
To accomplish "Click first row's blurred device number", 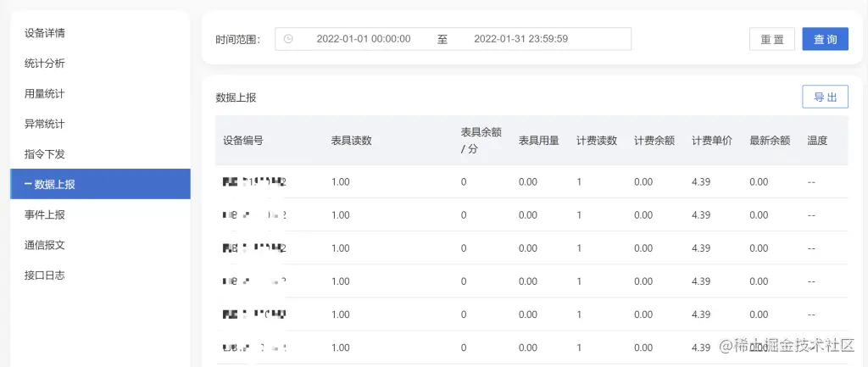I will [x=254, y=182].
